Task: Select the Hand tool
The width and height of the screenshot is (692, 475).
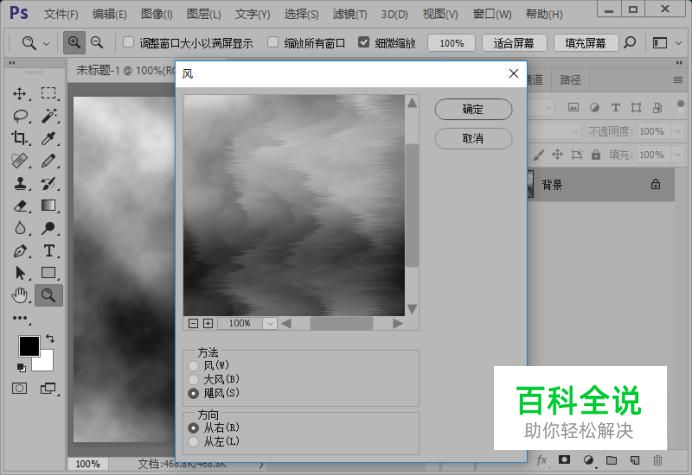Action: coord(19,295)
